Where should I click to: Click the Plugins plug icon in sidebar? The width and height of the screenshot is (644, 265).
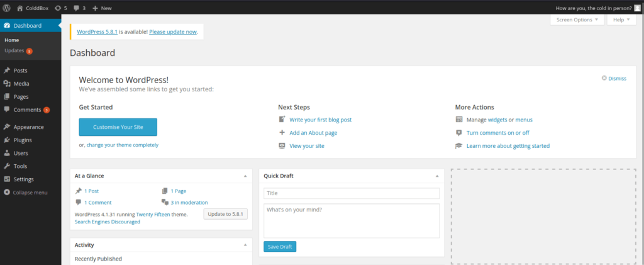pyautogui.click(x=6, y=140)
